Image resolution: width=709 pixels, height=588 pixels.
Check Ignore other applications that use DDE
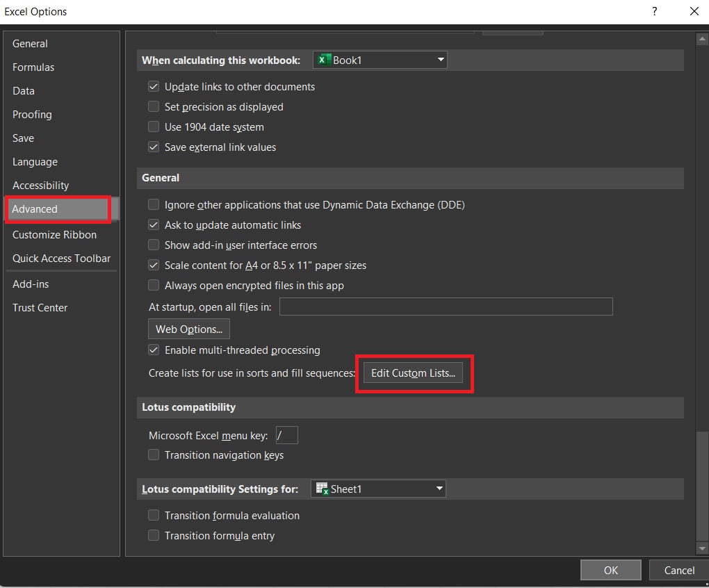(x=154, y=205)
